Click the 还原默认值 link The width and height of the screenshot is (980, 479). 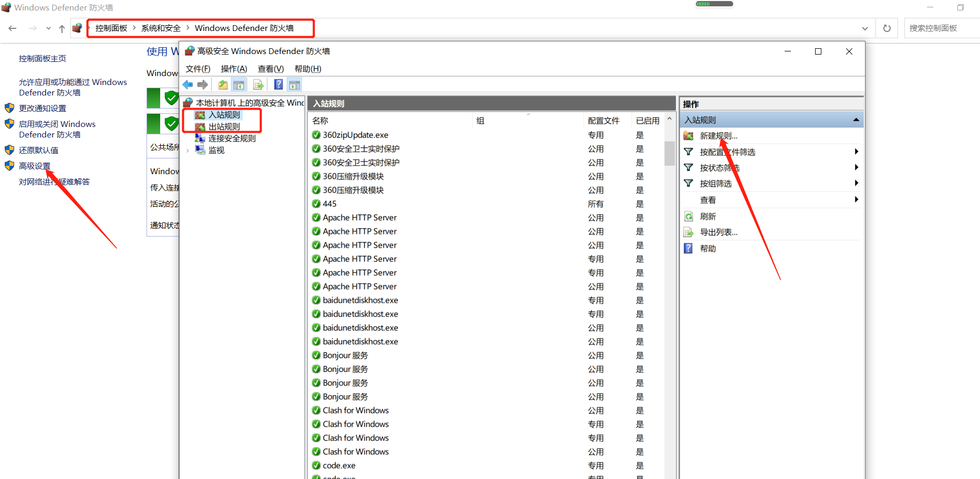point(38,151)
